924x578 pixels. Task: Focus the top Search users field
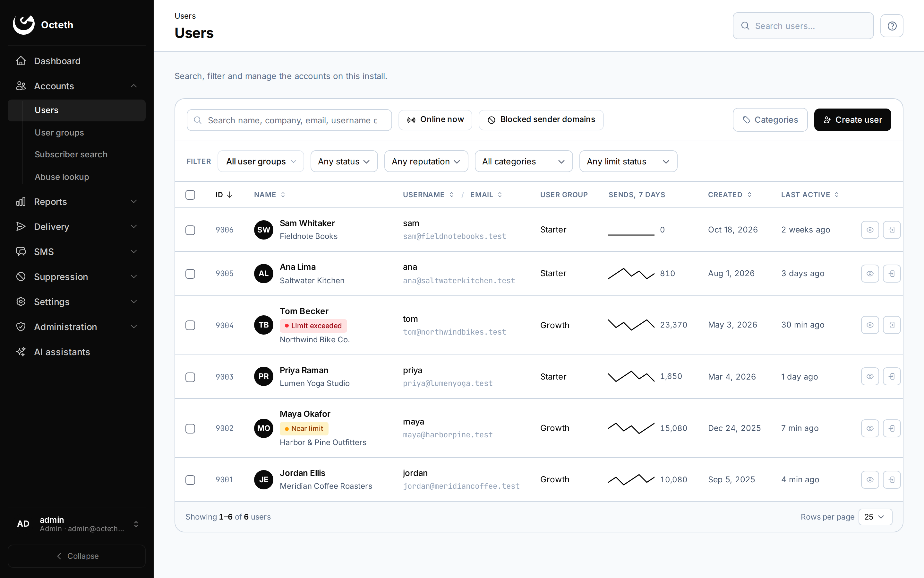pos(803,26)
